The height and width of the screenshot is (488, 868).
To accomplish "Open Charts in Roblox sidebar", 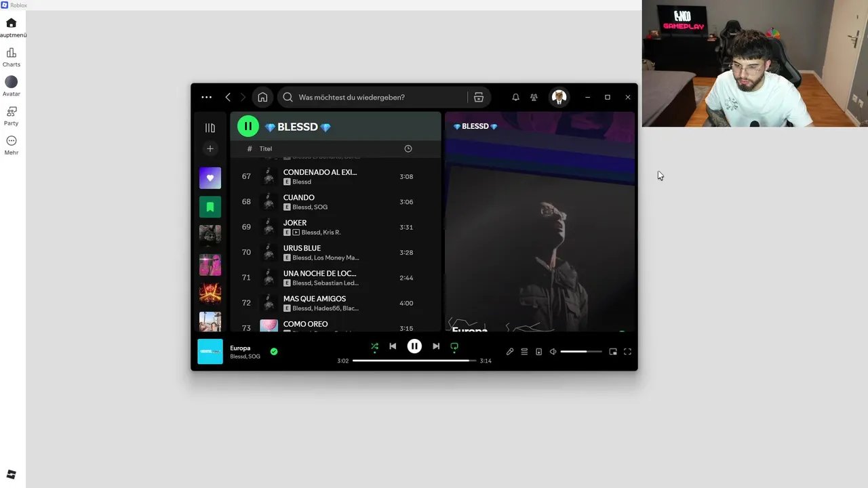I will (x=11, y=53).
